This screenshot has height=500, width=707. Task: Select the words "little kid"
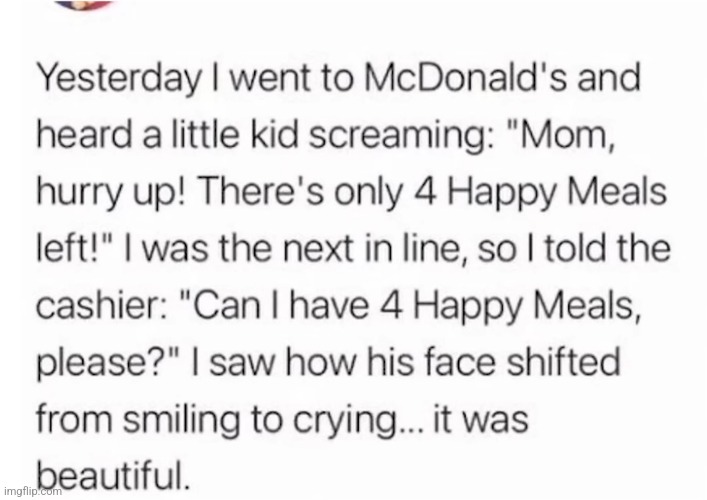(235, 134)
